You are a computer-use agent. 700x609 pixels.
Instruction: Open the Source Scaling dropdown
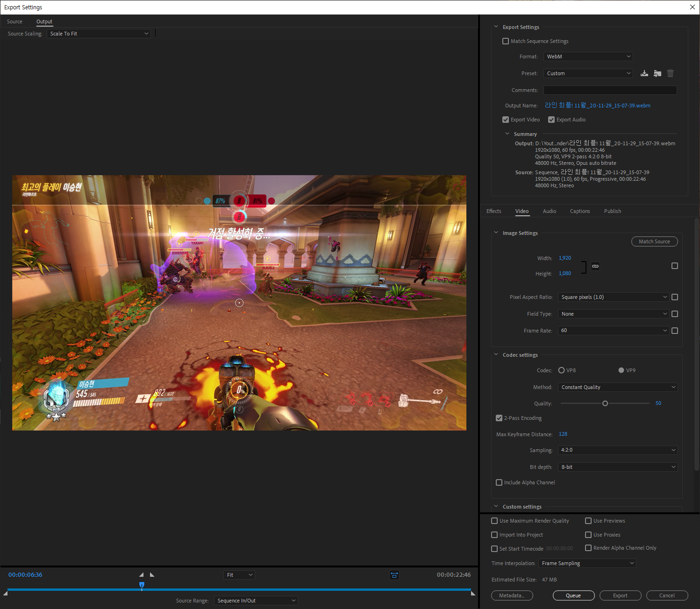[99, 34]
